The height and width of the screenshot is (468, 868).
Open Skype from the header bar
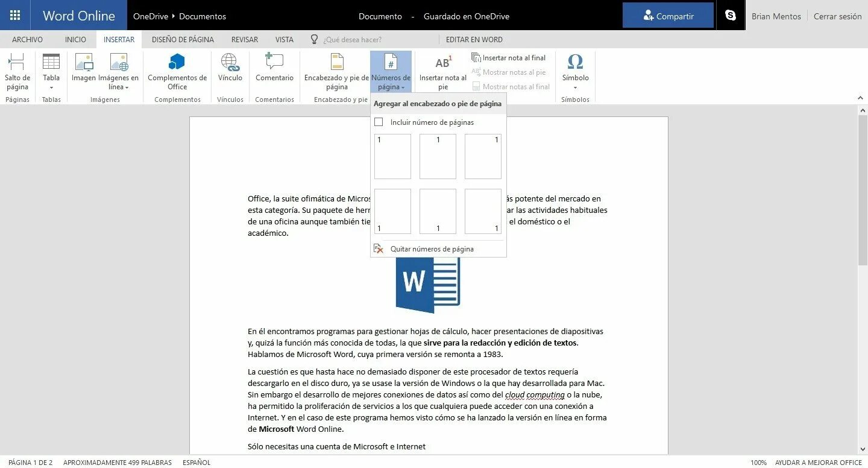click(731, 16)
